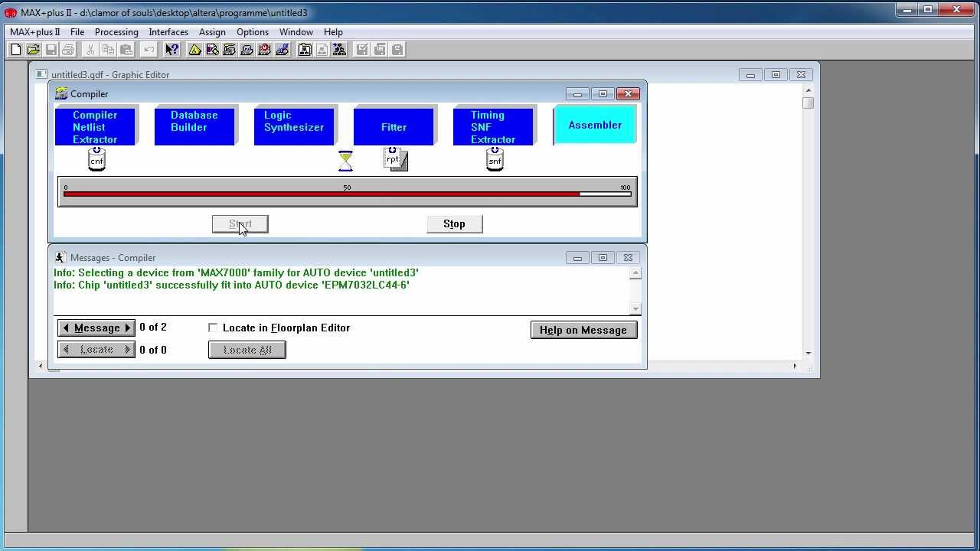Click the Locate next right arrow
The height and width of the screenshot is (551, 980).
(128, 350)
